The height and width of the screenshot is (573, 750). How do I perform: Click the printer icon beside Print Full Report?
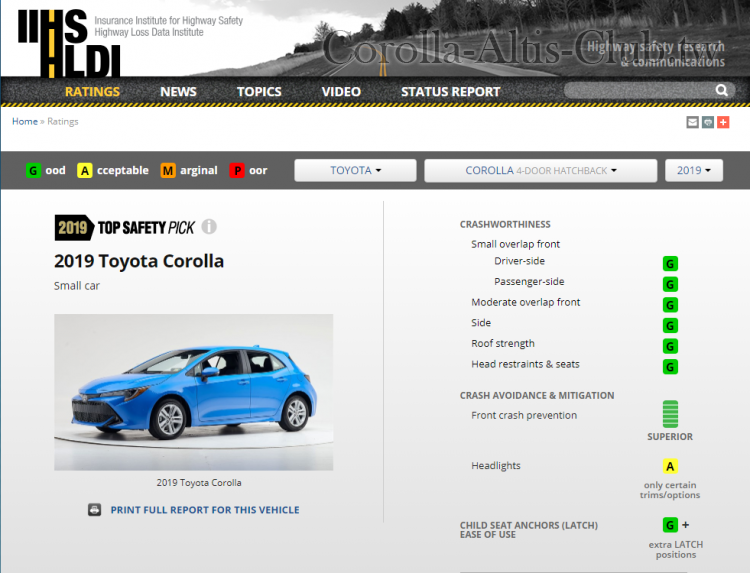coord(95,510)
